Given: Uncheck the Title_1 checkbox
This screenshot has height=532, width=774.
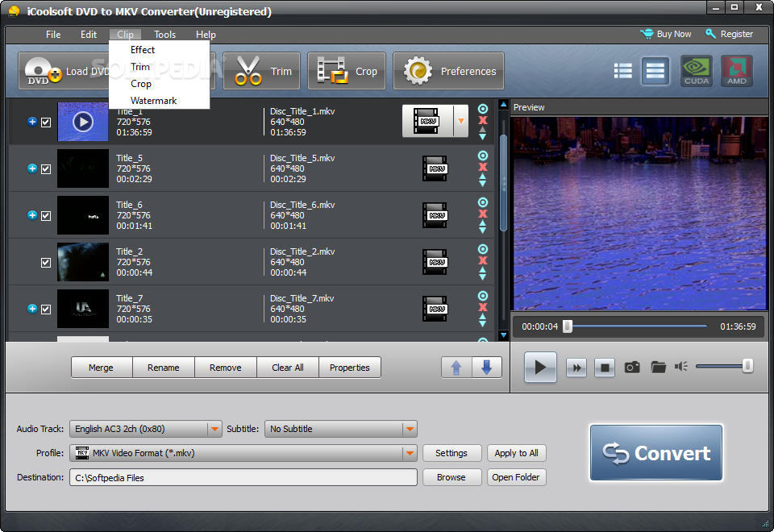Looking at the screenshot, I should click(46, 123).
